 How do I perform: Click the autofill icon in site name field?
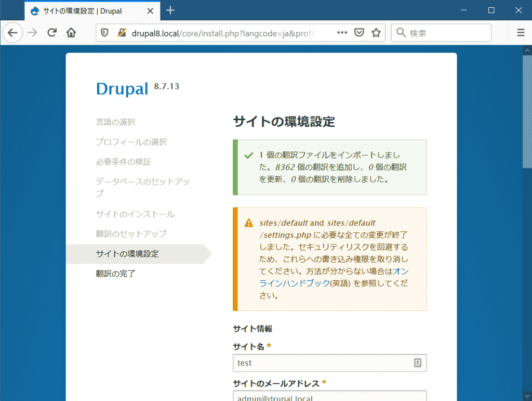point(418,363)
